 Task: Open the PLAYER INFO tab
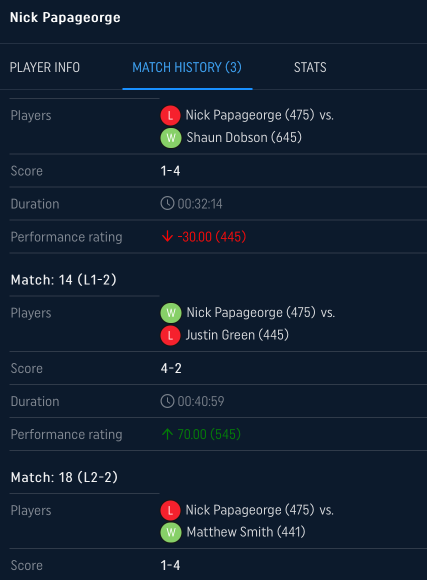click(x=45, y=67)
